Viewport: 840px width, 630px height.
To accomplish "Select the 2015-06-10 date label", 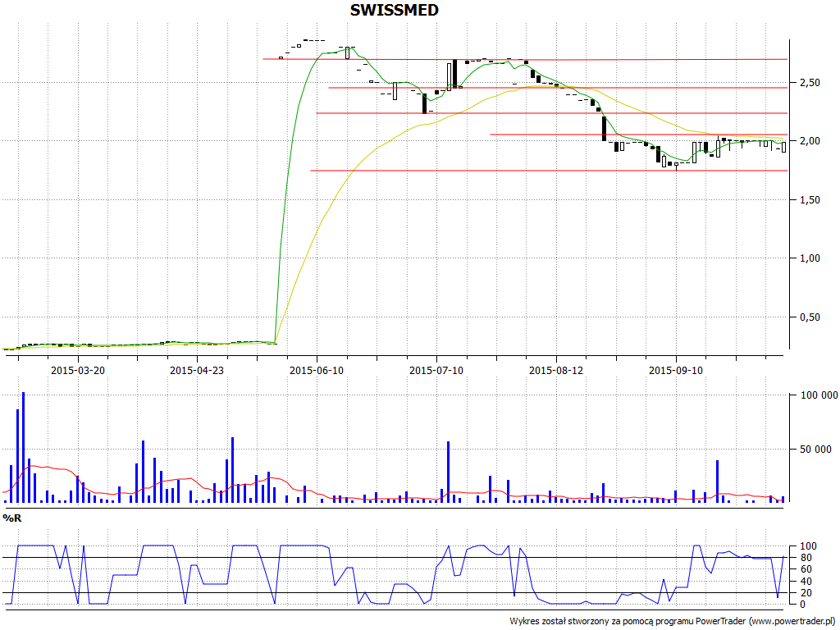I will (x=317, y=370).
